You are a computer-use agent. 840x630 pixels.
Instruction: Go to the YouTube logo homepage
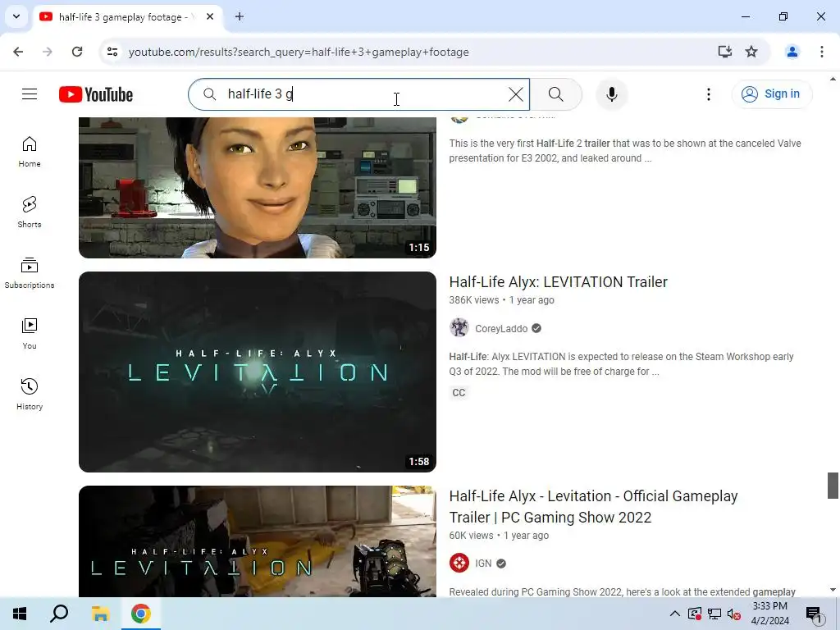[x=96, y=94]
